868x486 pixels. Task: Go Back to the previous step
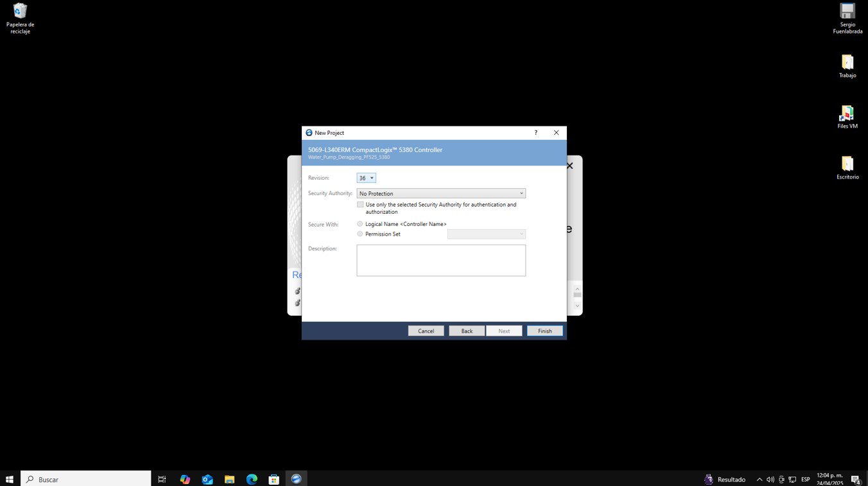[467, 331]
